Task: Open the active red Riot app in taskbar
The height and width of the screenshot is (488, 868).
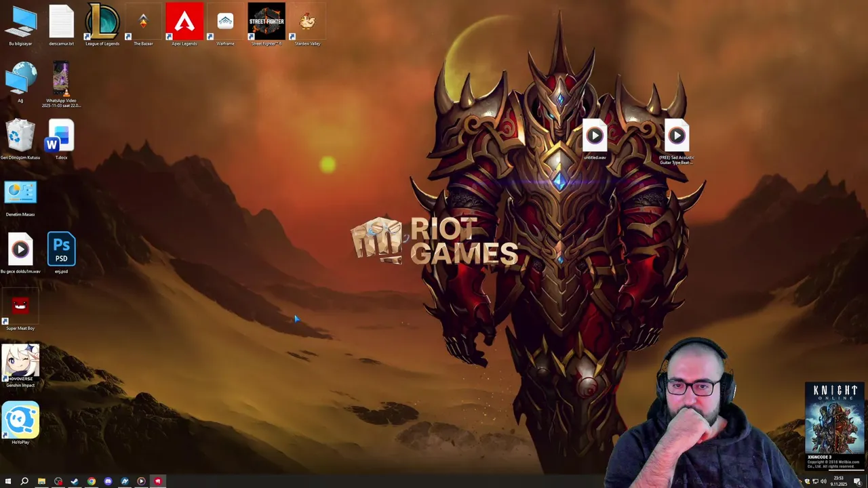Action: coord(158,481)
